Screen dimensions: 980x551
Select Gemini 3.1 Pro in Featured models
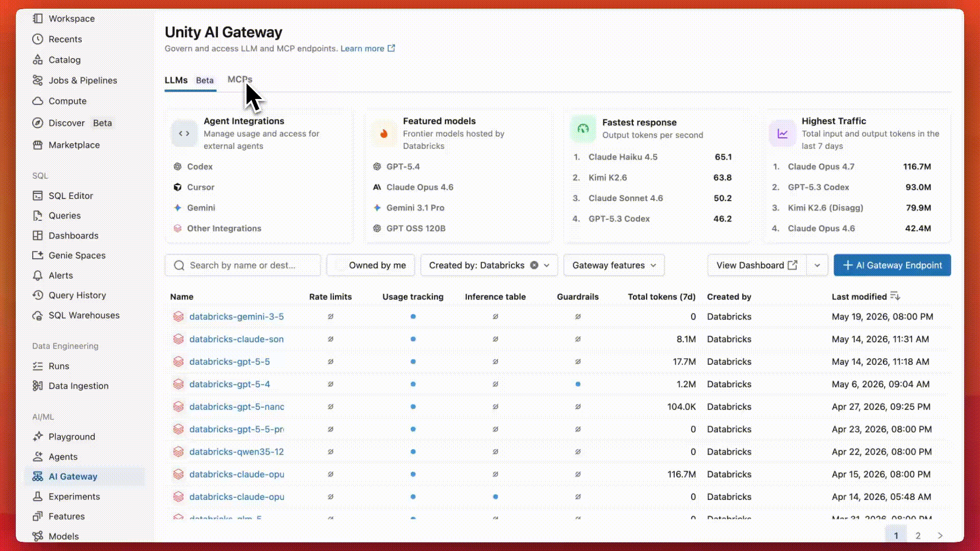pos(415,208)
